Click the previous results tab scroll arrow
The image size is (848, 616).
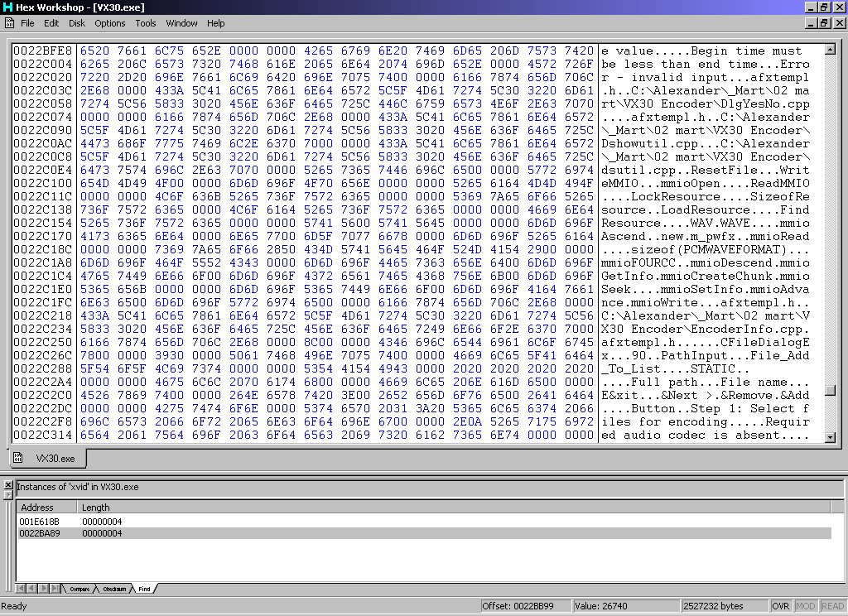point(31,589)
